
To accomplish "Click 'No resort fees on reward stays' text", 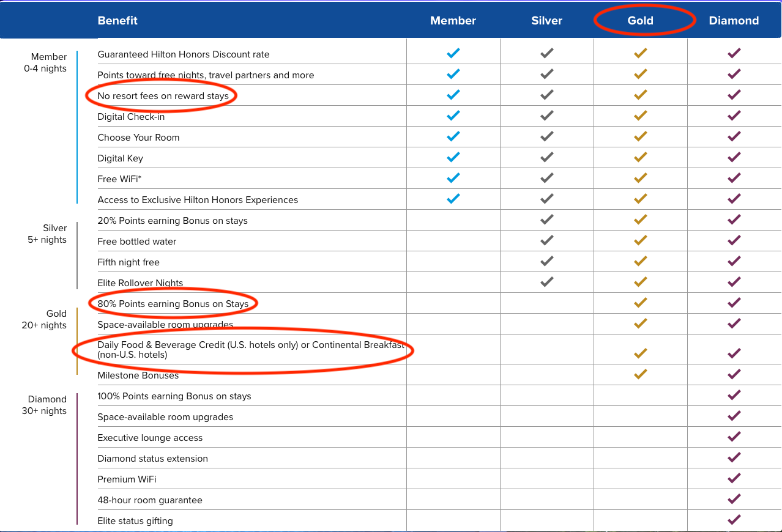I will pyautogui.click(x=163, y=96).
